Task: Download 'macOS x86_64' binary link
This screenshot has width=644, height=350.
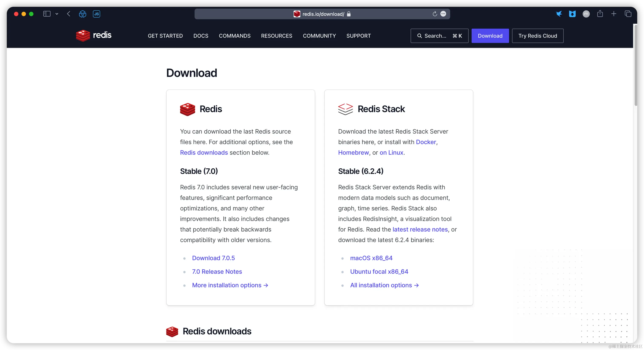Action: (371, 258)
